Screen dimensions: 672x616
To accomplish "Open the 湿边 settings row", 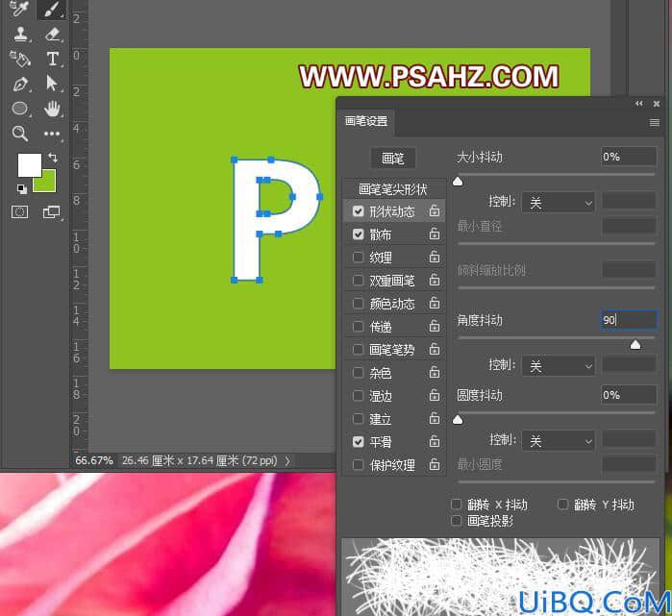I will click(x=395, y=396).
